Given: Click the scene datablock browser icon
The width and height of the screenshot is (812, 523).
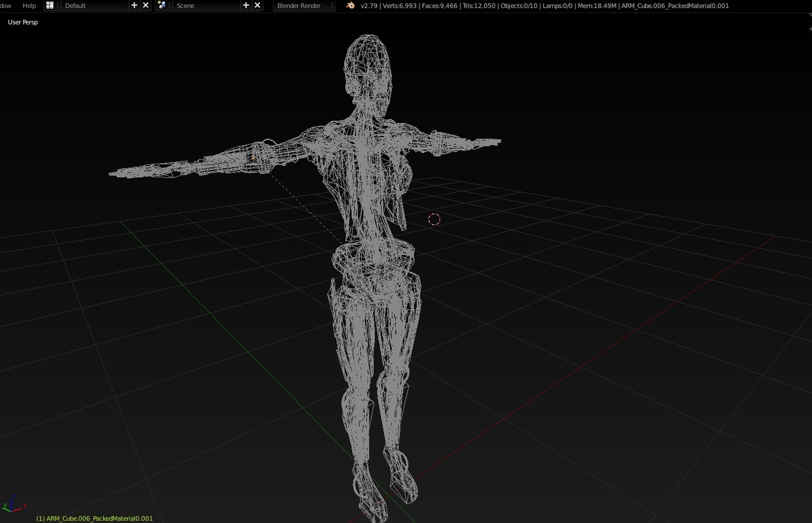Looking at the screenshot, I should click(161, 5).
